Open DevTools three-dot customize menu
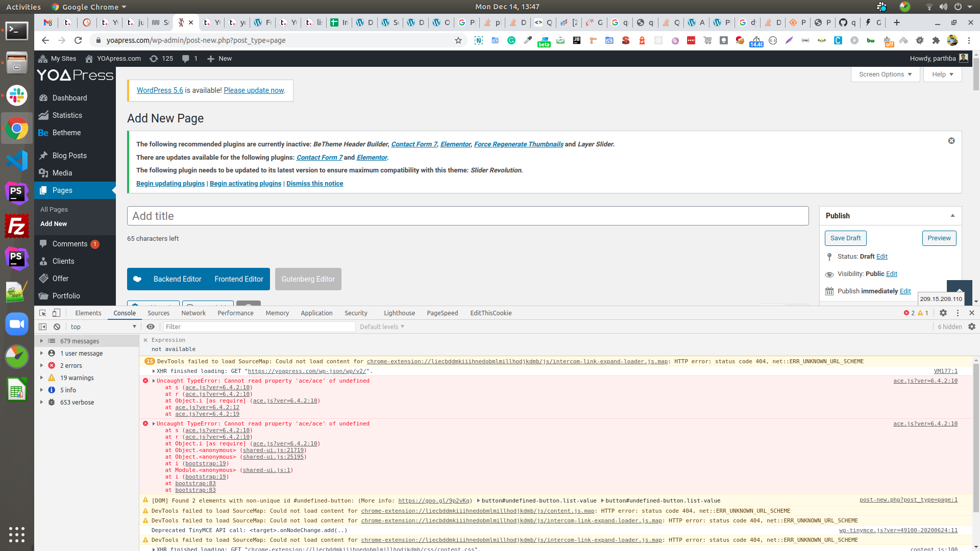 (x=958, y=313)
